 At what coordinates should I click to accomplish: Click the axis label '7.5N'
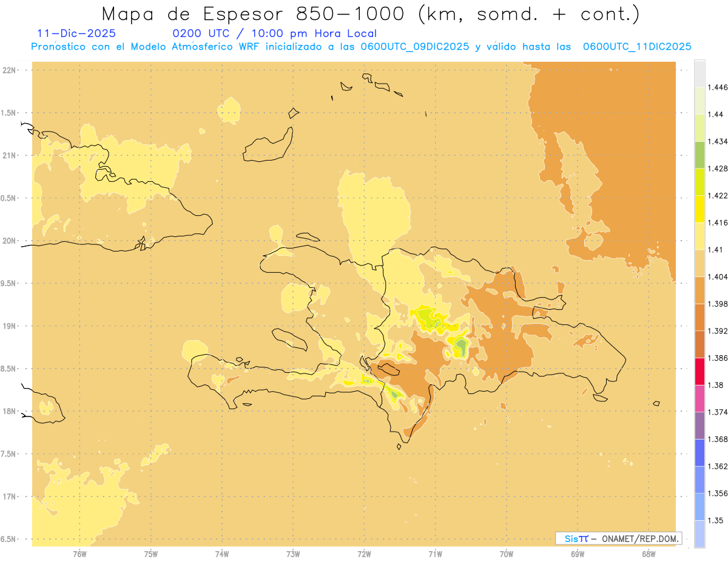(x=9, y=454)
